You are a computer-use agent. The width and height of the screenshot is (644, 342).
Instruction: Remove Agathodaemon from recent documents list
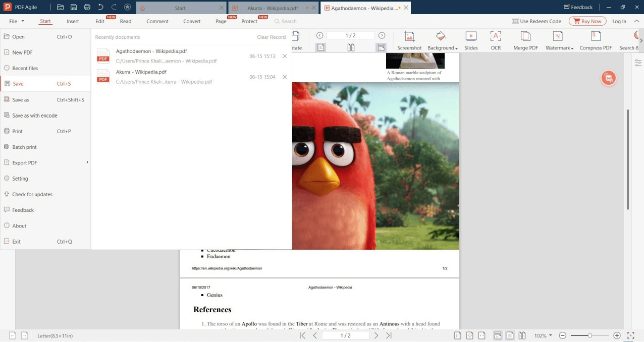click(285, 56)
